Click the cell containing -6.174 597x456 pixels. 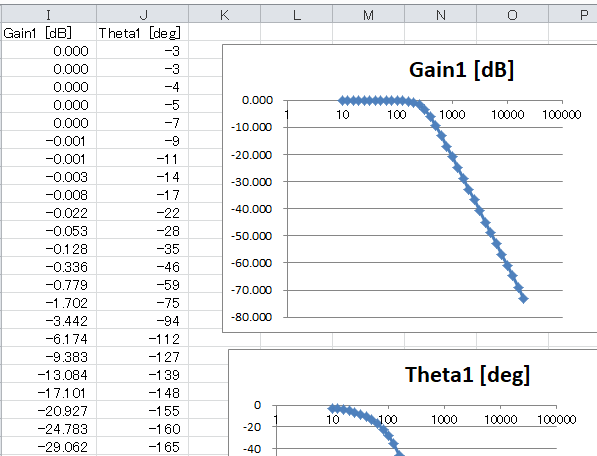[x=49, y=339]
